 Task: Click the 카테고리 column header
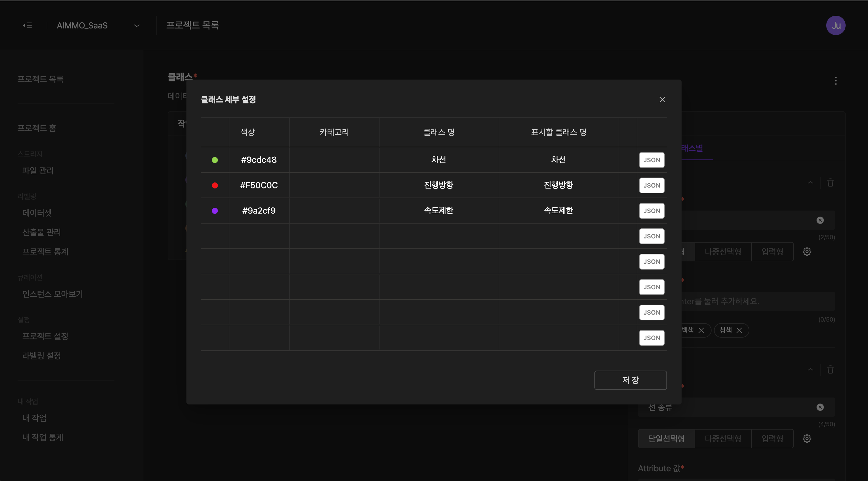pos(334,132)
